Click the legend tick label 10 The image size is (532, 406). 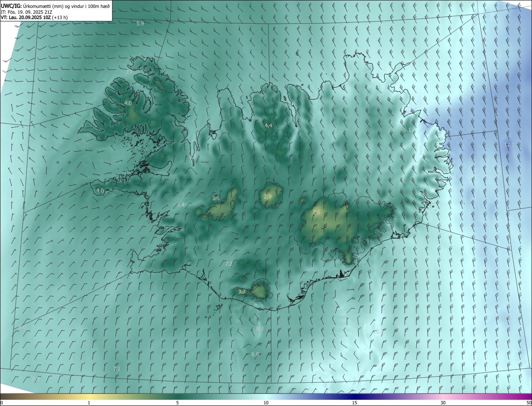pos(266,403)
